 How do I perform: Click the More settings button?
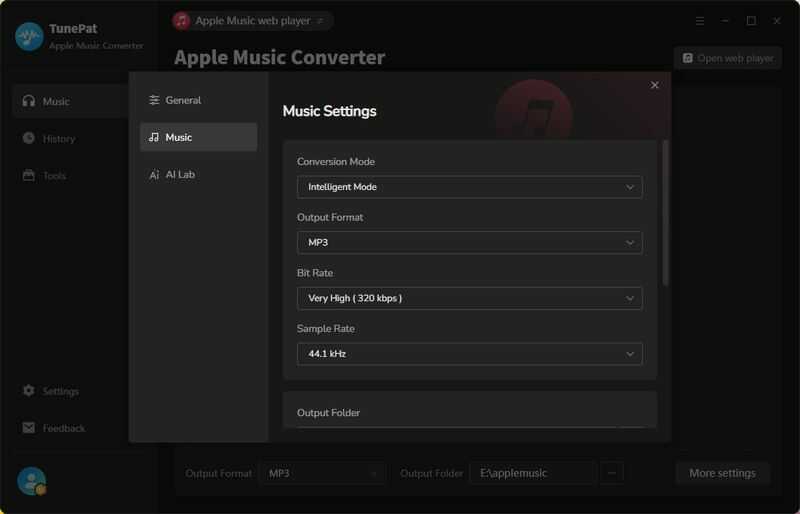point(722,473)
